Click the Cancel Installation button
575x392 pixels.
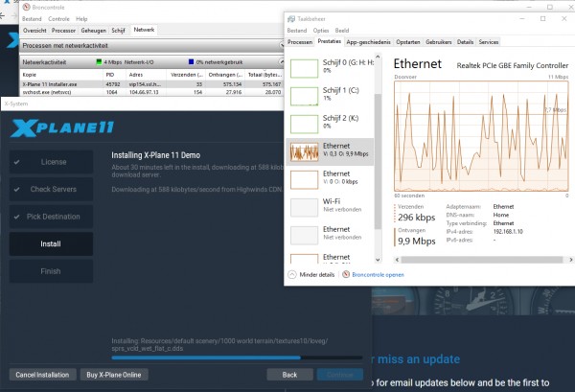coord(42,375)
